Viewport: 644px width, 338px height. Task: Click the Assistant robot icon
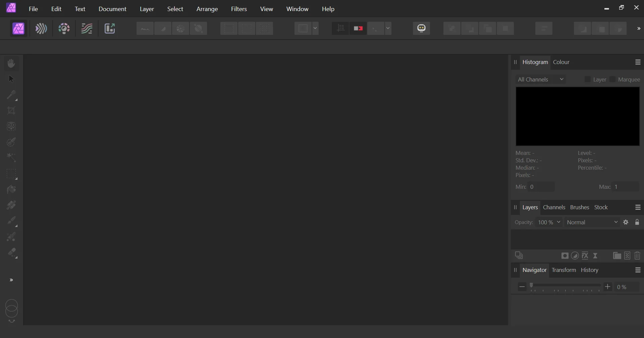(x=422, y=29)
